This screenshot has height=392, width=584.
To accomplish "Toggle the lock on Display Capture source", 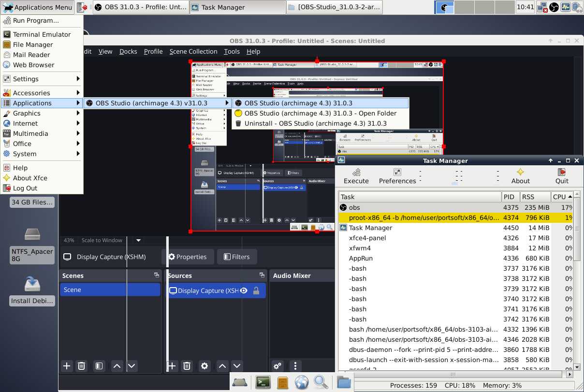I will [256, 290].
